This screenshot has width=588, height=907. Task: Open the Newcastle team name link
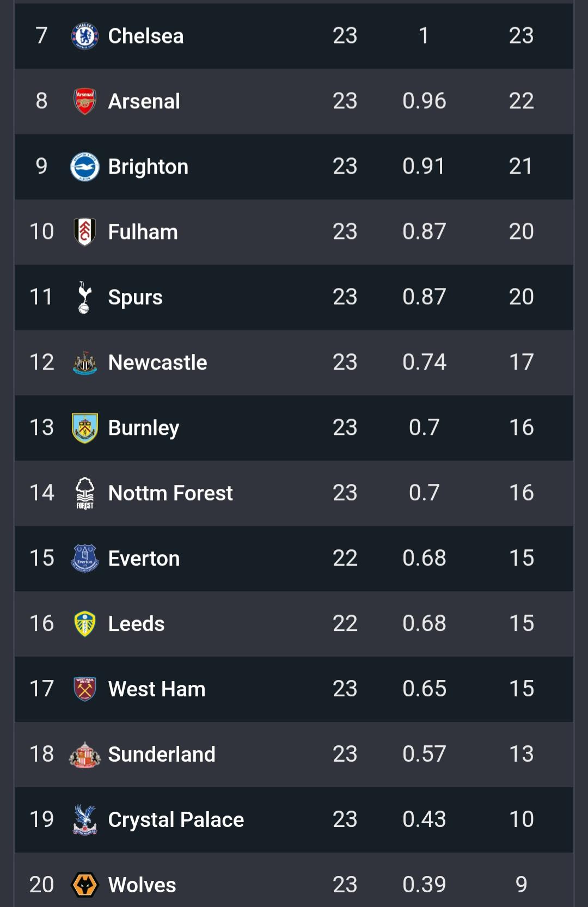(x=157, y=363)
